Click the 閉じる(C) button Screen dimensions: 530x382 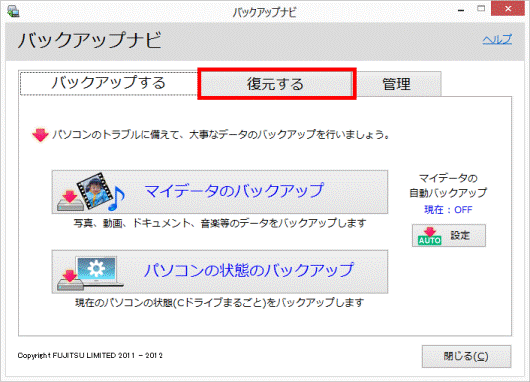coord(466,356)
